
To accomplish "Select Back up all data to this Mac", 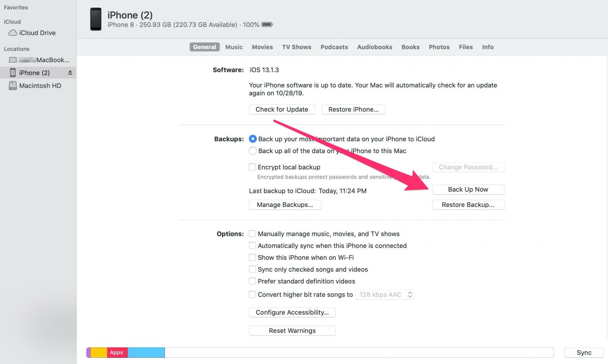I will tap(253, 151).
